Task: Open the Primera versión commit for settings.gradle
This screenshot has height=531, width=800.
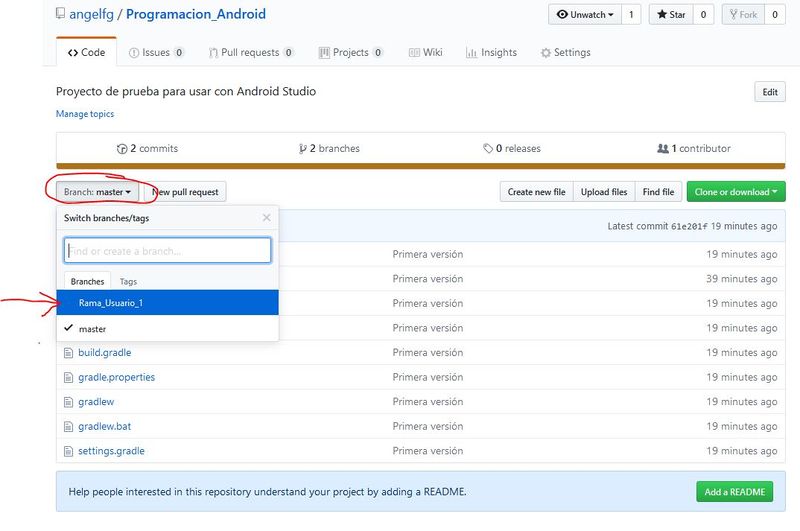Action: (x=428, y=451)
